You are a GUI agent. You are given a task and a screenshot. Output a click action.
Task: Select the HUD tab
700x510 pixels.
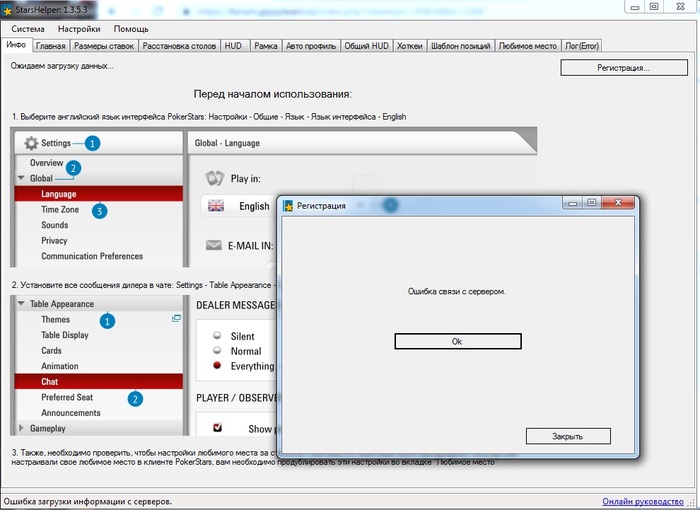coord(233,46)
